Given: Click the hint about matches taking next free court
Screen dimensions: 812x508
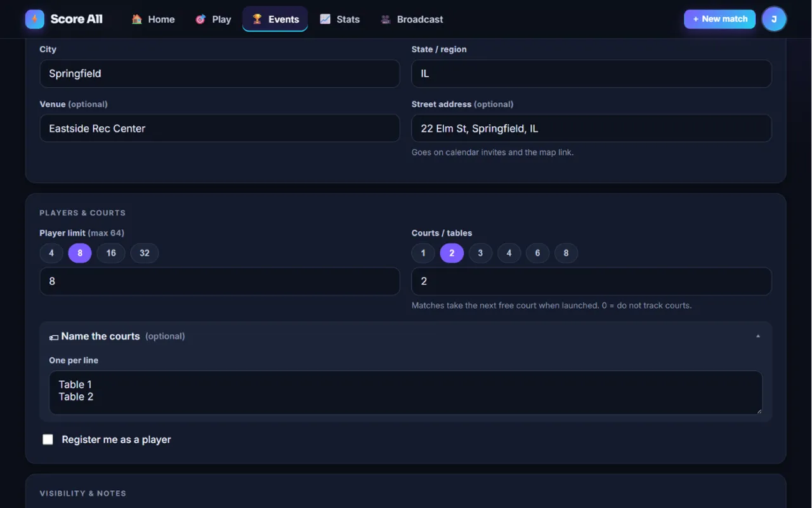Looking at the screenshot, I should tap(551, 305).
